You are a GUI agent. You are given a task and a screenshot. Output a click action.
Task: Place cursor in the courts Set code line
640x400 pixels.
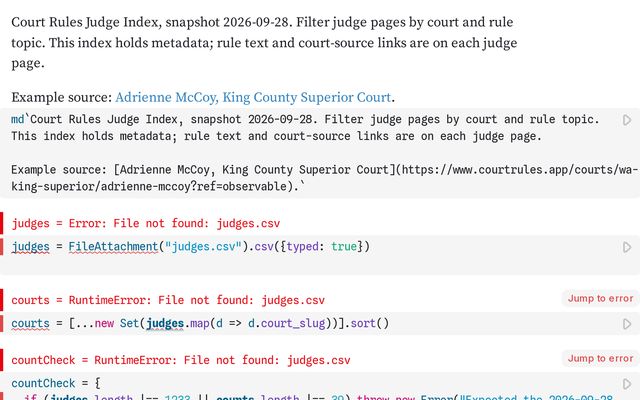click(x=200, y=324)
